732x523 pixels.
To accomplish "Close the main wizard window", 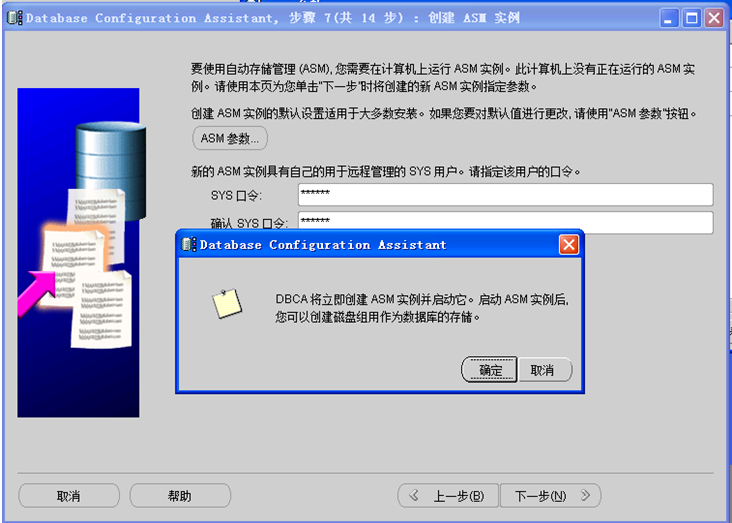I will pyautogui.click(x=714, y=19).
